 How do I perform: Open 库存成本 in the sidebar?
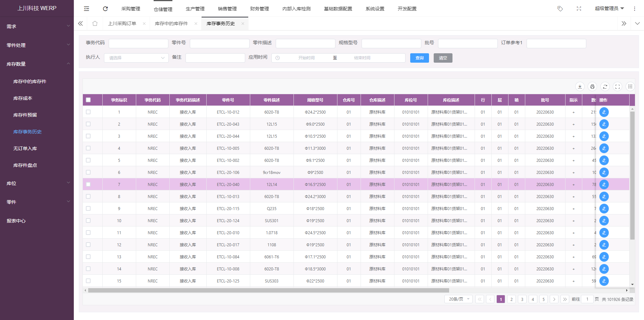(23, 98)
